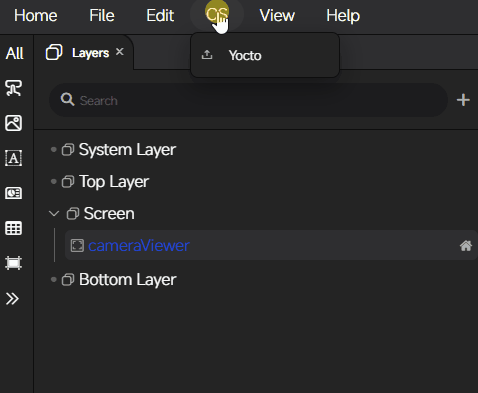This screenshot has width=478, height=393.
Task: Open the File menu
Action: click(102, 15)
